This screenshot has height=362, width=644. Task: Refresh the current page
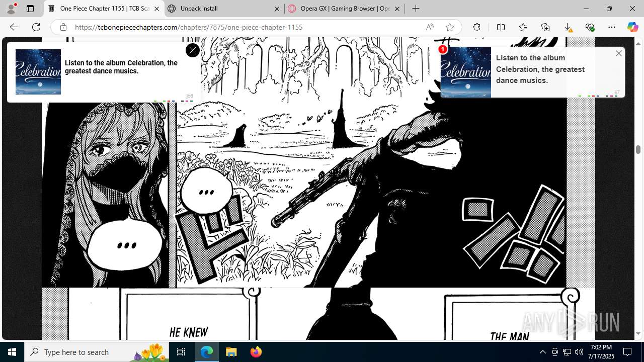36,27
